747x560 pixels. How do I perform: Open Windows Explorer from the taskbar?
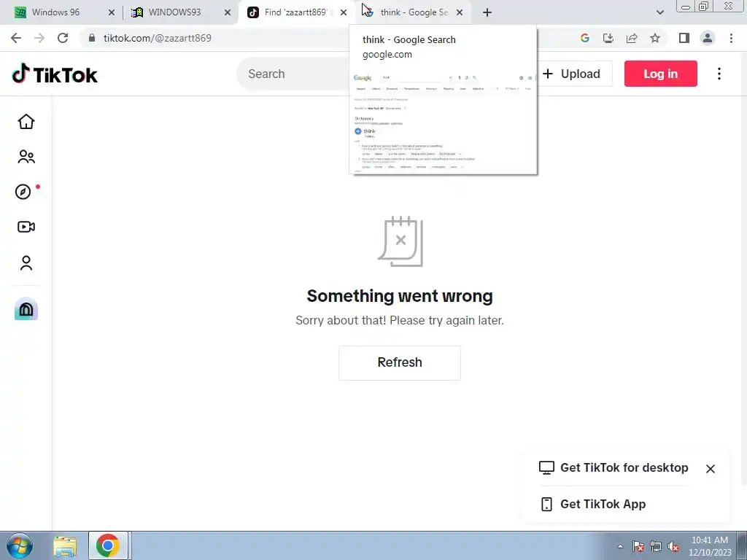(x=65, y=545)
